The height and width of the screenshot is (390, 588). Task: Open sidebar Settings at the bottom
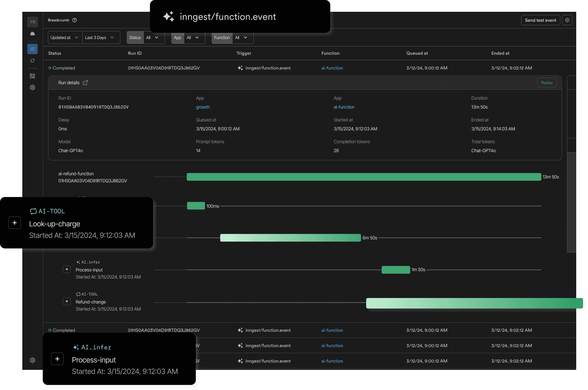[x=33, y=360]
